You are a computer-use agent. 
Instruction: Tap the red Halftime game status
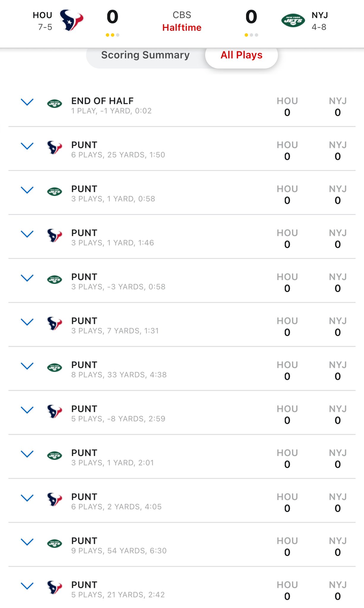[182, 28]
